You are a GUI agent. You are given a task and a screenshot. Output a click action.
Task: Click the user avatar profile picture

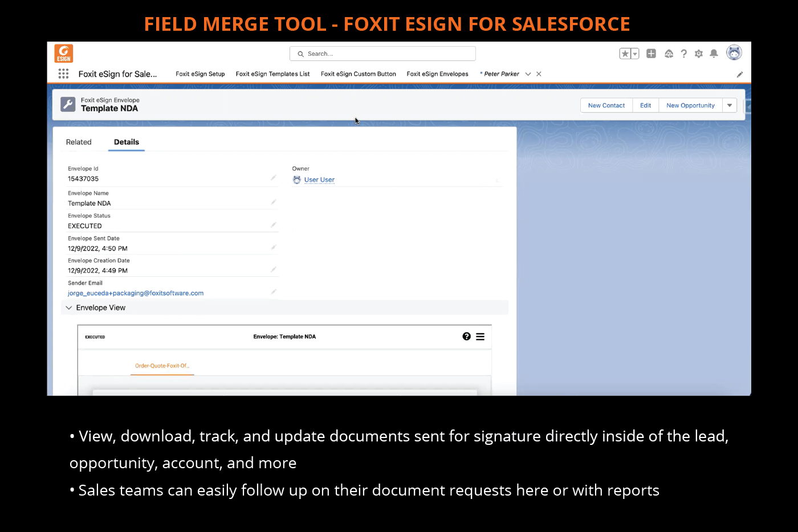tap(734, 52)
